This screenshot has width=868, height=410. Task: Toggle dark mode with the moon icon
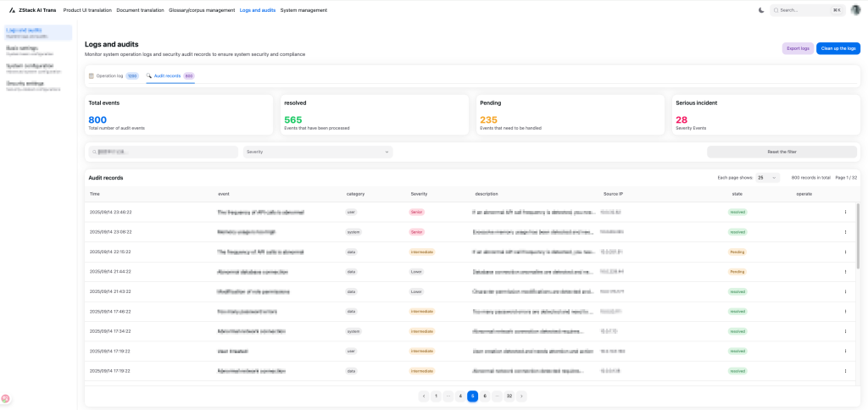point(760,10)
